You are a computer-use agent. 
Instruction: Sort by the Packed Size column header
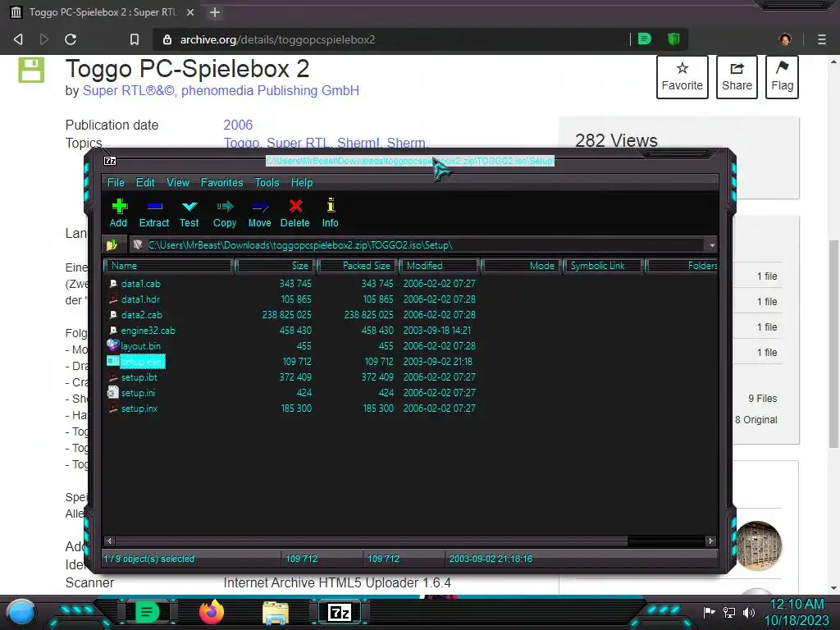click(357, 266)
